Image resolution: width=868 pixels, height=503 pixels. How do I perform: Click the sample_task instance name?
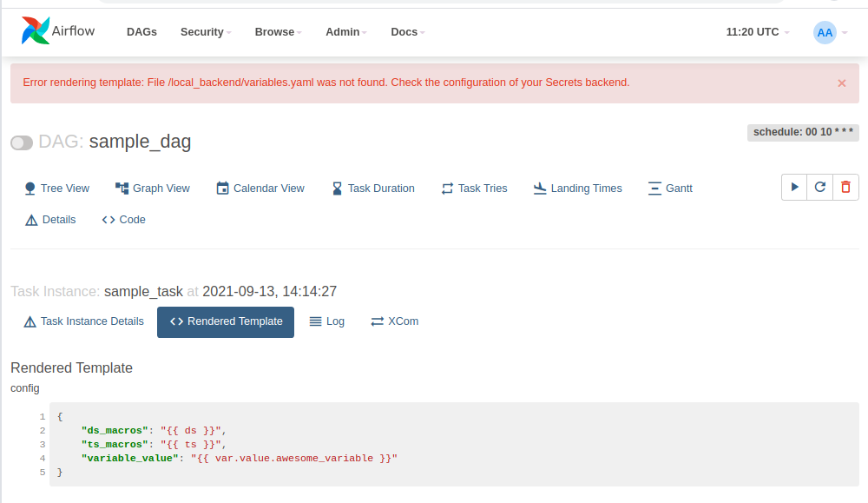pyautogui.click(x=143, y=291)
